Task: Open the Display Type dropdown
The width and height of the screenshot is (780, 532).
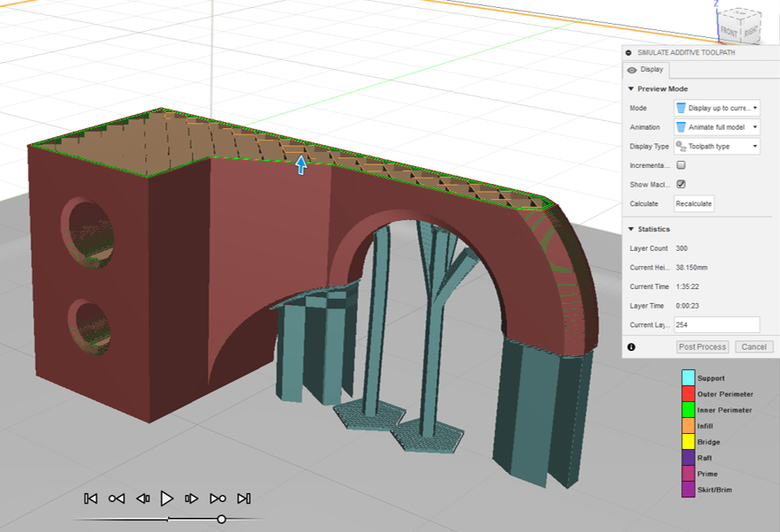Action: (716, 147)
